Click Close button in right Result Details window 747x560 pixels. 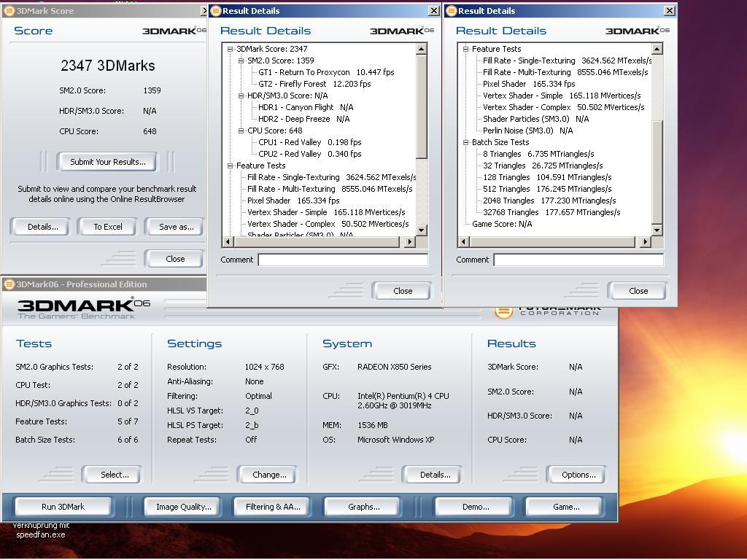pyautogui.click(x=638, y=291)
